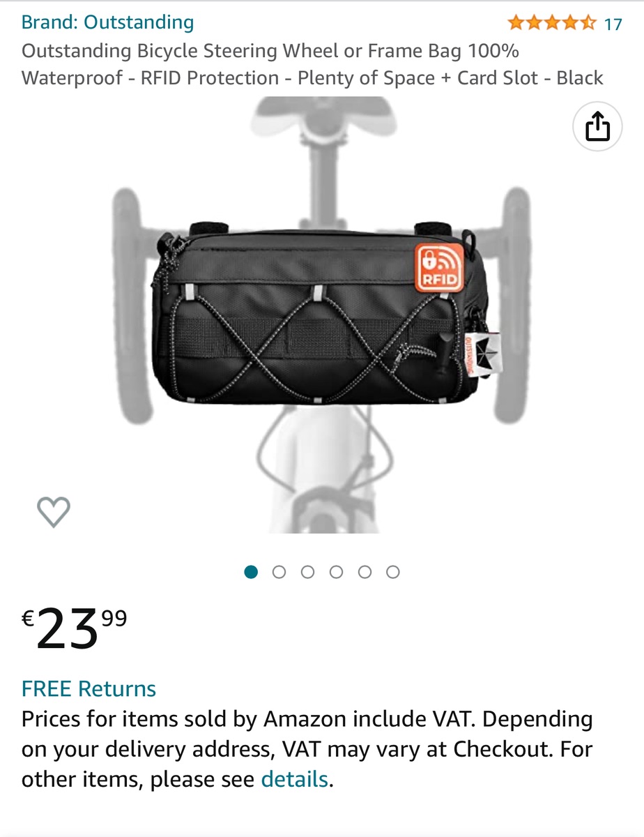Screen dimensions: 644x837
Task: Visit the Brand: Outstanding store link
Action: point(107,22)
